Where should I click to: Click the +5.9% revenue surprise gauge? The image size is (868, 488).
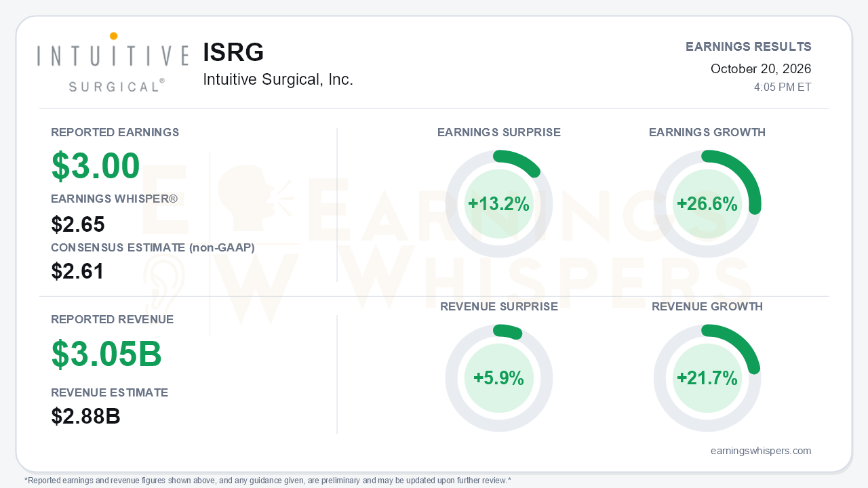[x=499, y=378]
